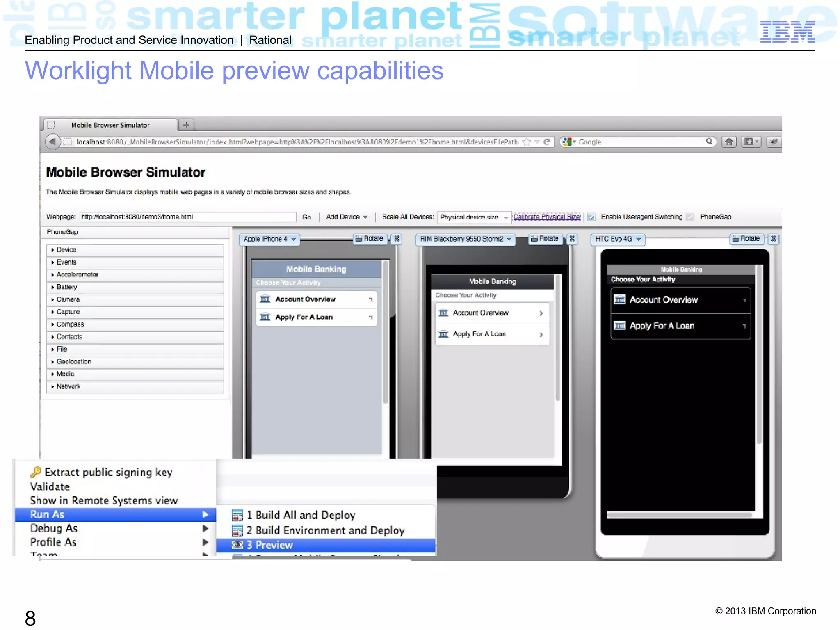Select Validate in context menu
840x630 pixels.
coord(50,487)
